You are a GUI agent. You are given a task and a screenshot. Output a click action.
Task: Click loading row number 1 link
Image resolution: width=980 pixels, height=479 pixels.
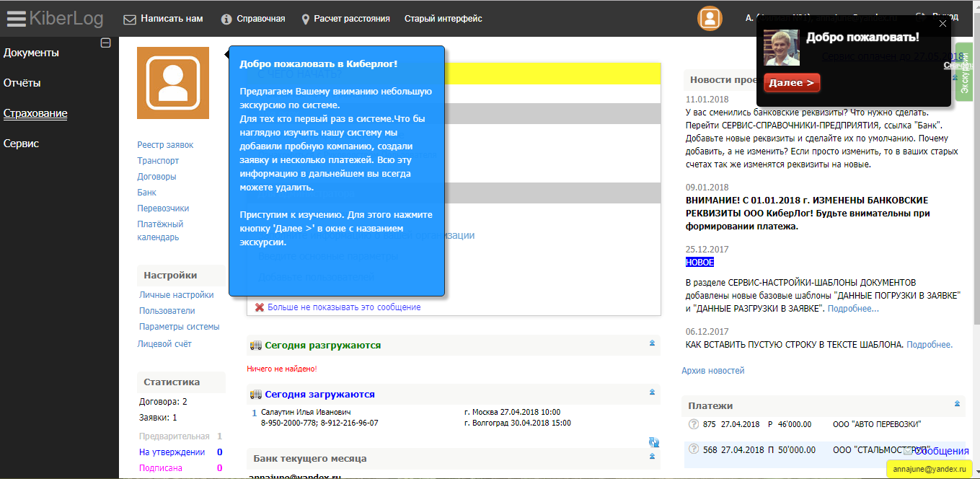coord(254,413)
